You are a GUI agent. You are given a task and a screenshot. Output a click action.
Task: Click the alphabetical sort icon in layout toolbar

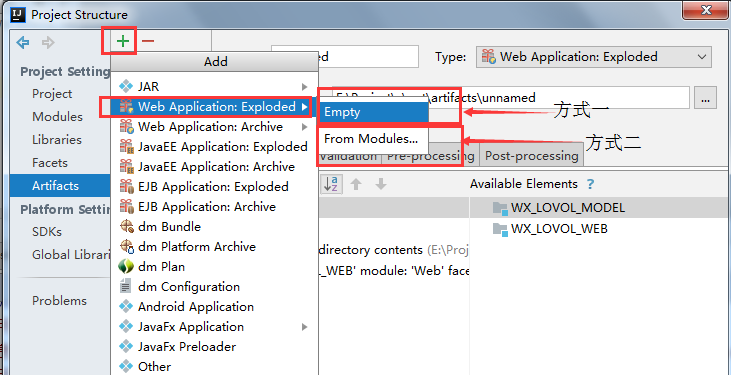pos(331,184)
